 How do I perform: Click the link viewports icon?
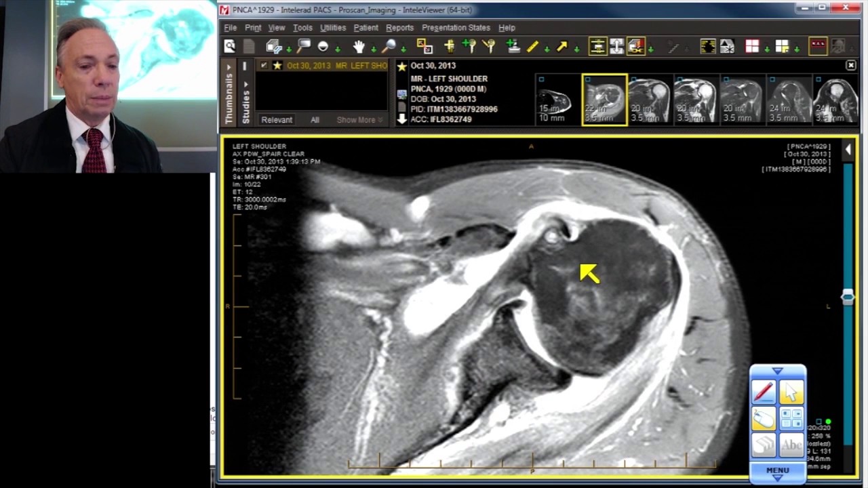[425, 46]
